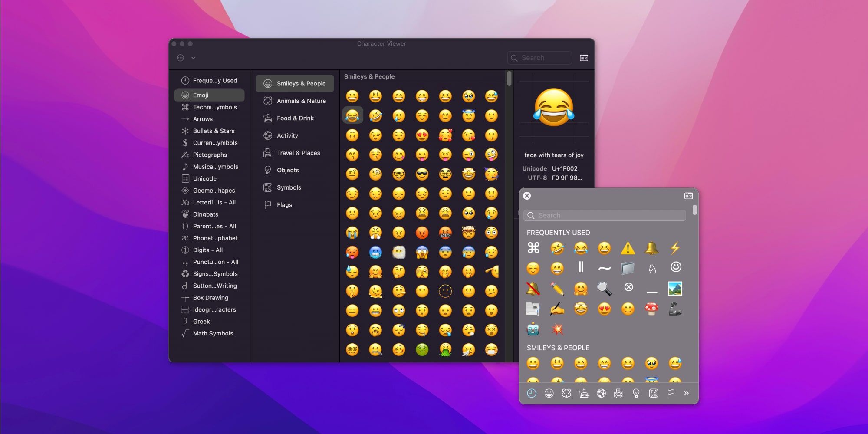
Task: Insert the command symbol from Frequently Used
Action: [533, 248]
